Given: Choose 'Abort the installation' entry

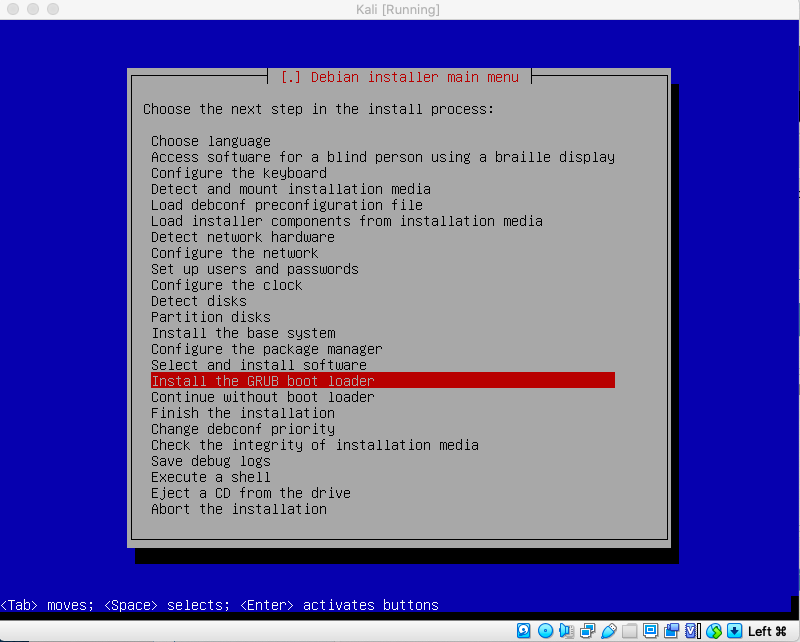Looking at the screenshot, I should [238, 509].
